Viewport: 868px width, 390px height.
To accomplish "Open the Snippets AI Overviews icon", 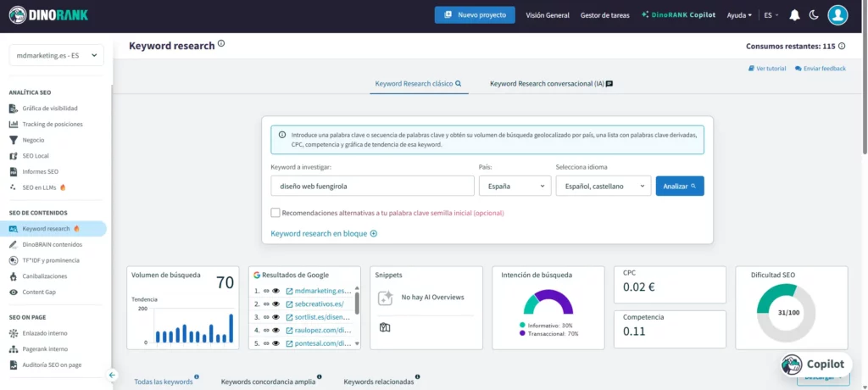I will pos(385,298).
